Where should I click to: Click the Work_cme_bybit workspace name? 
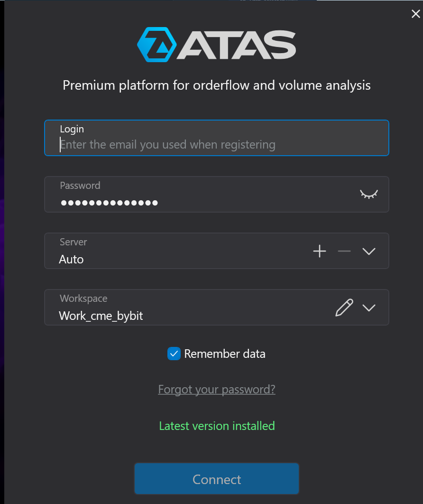(x=101, y=316)
